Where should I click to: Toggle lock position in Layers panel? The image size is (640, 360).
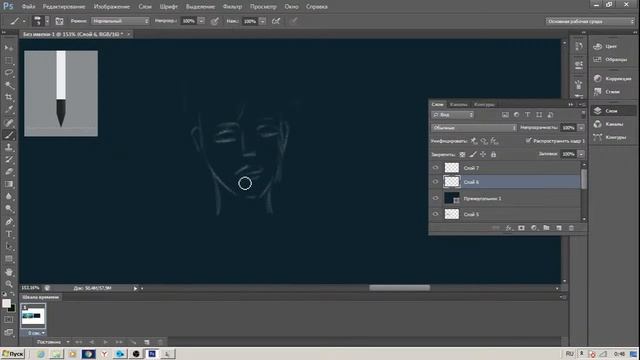pyautogui.click(x=483, y=154)
